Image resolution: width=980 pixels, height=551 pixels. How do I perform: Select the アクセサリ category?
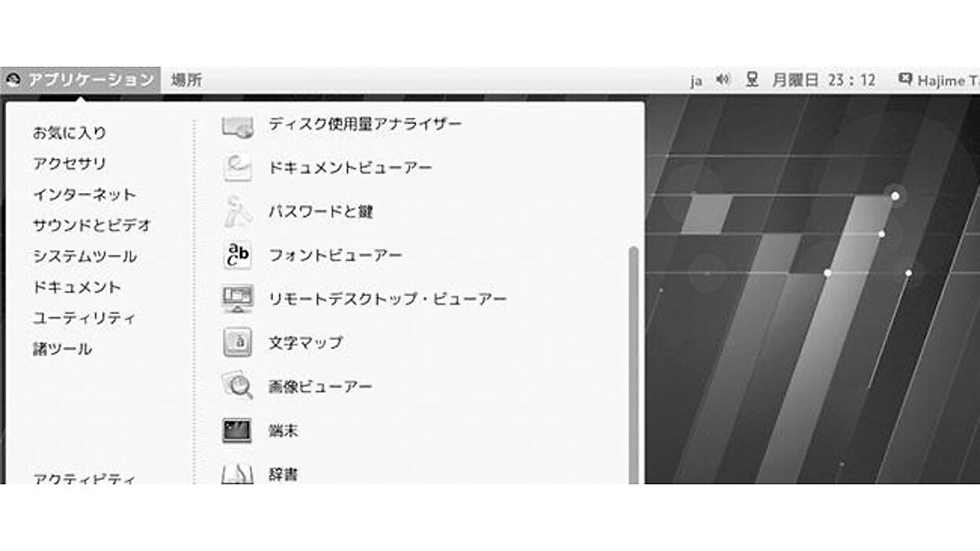[69, 163]
